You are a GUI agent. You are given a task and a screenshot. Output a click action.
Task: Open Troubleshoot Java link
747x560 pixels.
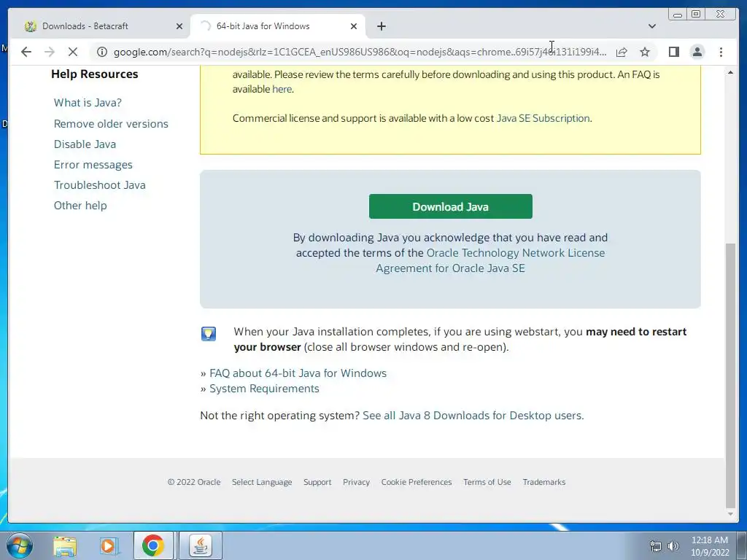click(x=99, y=184)
